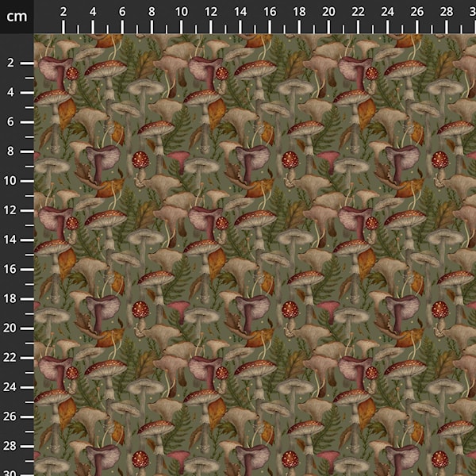Click the 20 mark on top ruler
This screenshot has height=476, width=476.
coord(328,12)
